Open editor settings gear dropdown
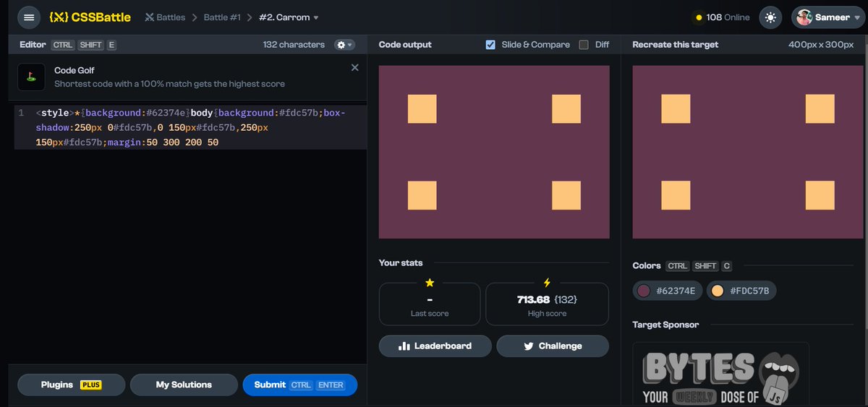 tap(345, 45)
